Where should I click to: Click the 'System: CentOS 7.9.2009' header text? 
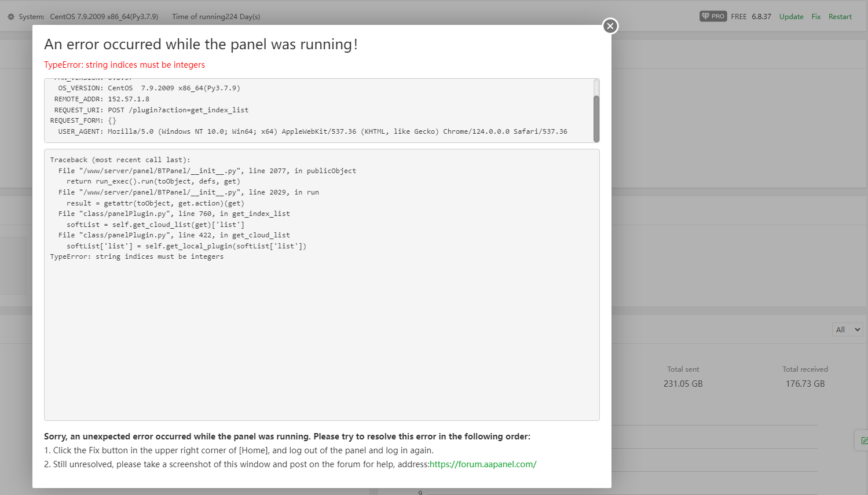click(x=89, y=17)
